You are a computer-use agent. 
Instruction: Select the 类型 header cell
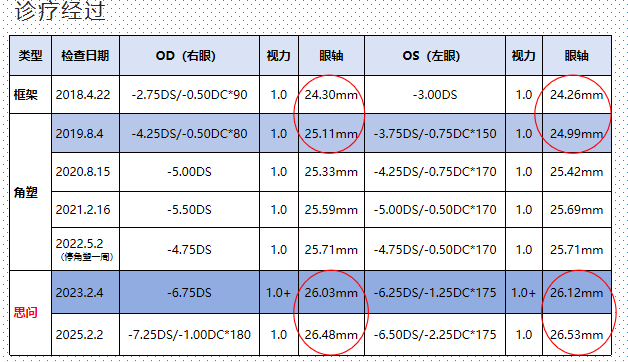click(x=30, y=56)
